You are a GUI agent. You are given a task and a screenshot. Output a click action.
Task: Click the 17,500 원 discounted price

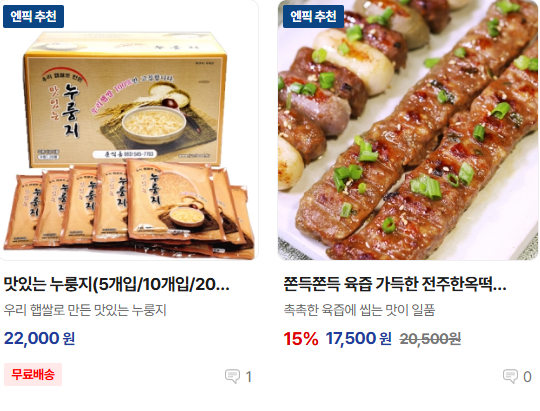point(359,338)
